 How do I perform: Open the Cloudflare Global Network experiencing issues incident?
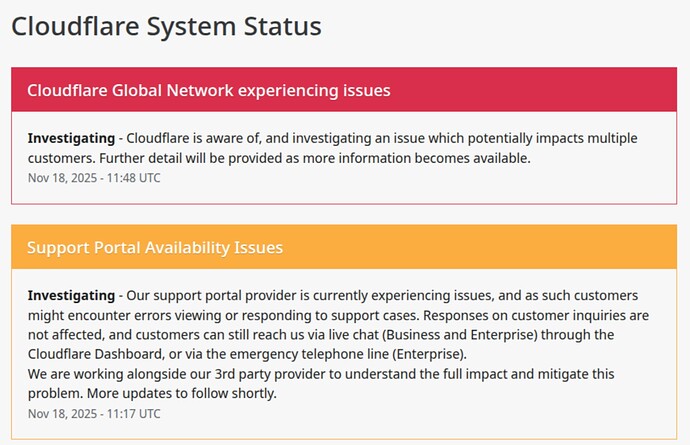coord(208,91)
